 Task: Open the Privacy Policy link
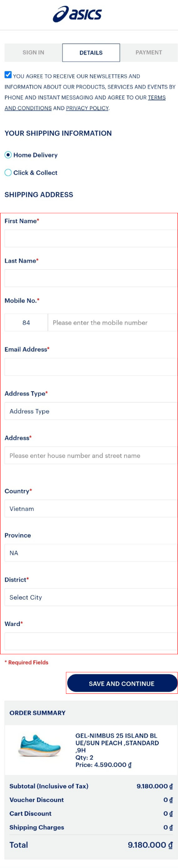[x=87, y=108]
